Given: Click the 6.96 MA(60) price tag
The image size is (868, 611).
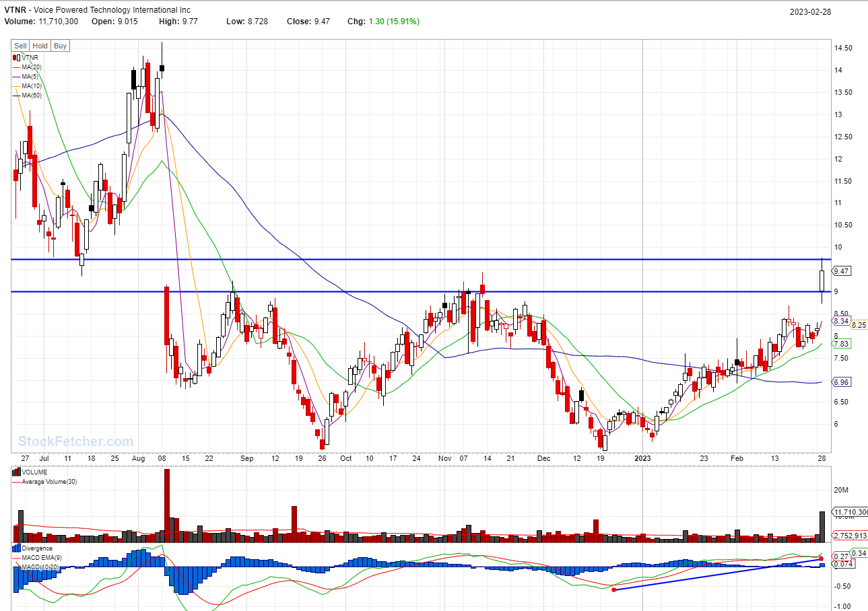Looking at the screenshot, I should [x=841, y=382].
